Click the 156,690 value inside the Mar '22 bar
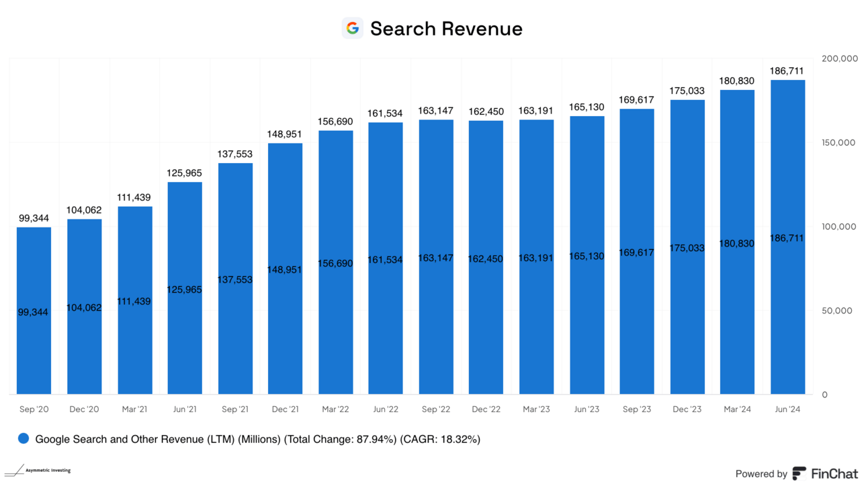 tap(335, 263)
